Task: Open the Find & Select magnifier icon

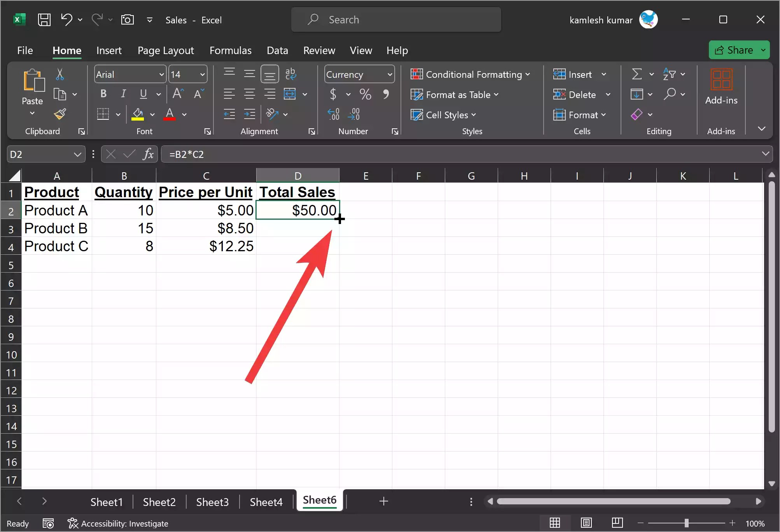Action: coord(671,94)
